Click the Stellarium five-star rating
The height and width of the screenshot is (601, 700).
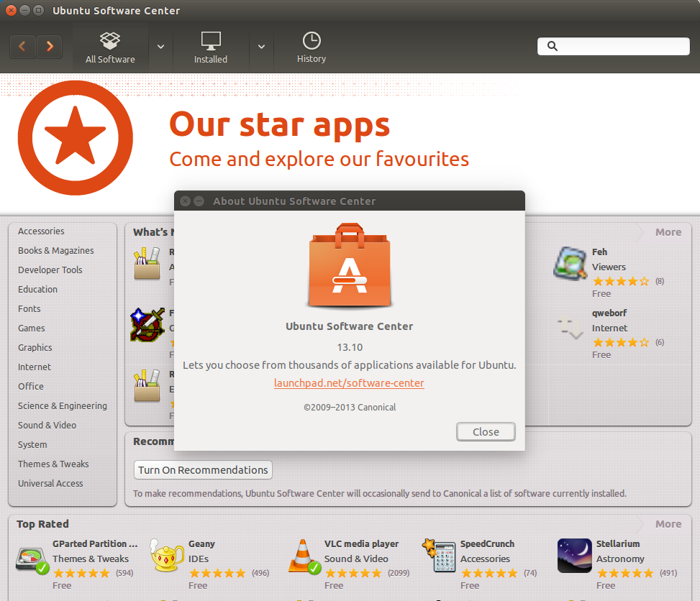coord(625,574)
